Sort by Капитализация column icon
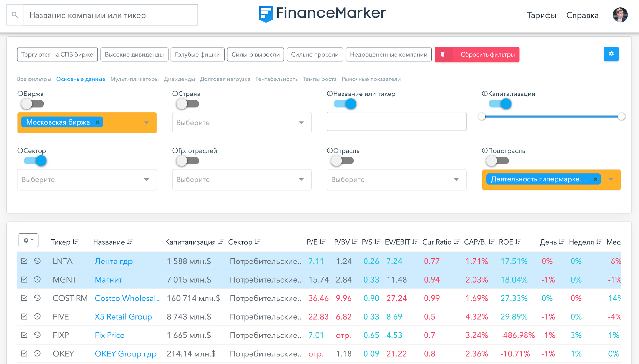The image size is (639, 364). pyautogui.click(x=221, y=242)
